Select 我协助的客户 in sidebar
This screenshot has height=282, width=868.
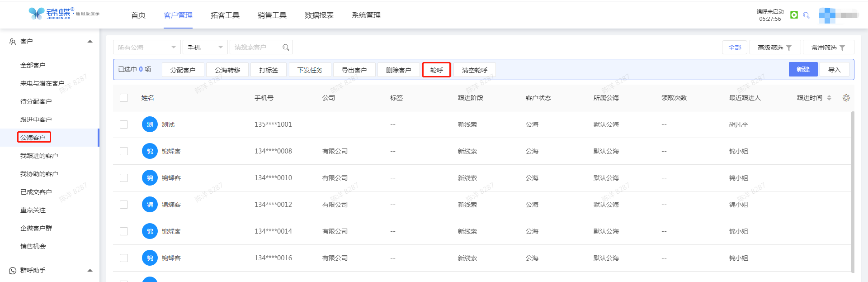[x=39, y=174]
